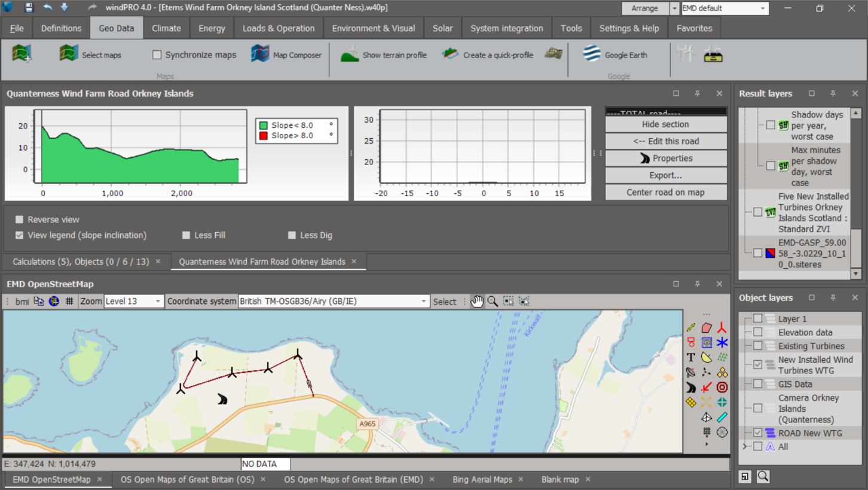Open the Arrange dropdown arrow

tap(674, 8)
